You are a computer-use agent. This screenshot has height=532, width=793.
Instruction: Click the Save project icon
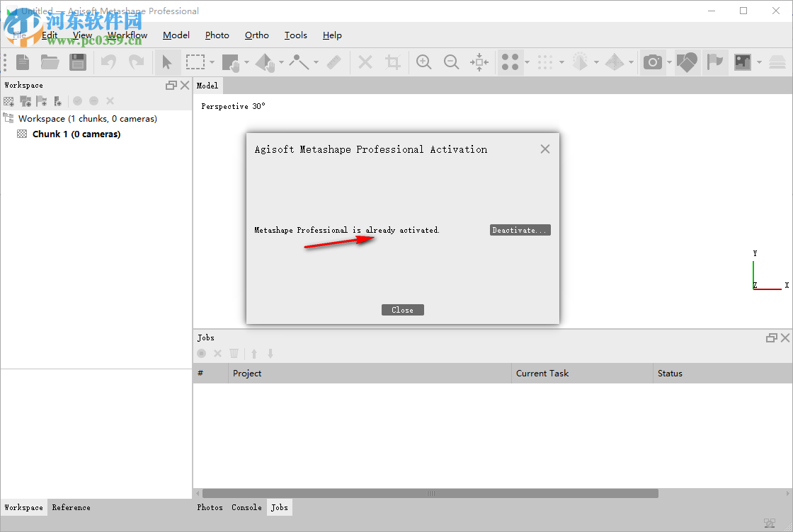click(77, 62)
